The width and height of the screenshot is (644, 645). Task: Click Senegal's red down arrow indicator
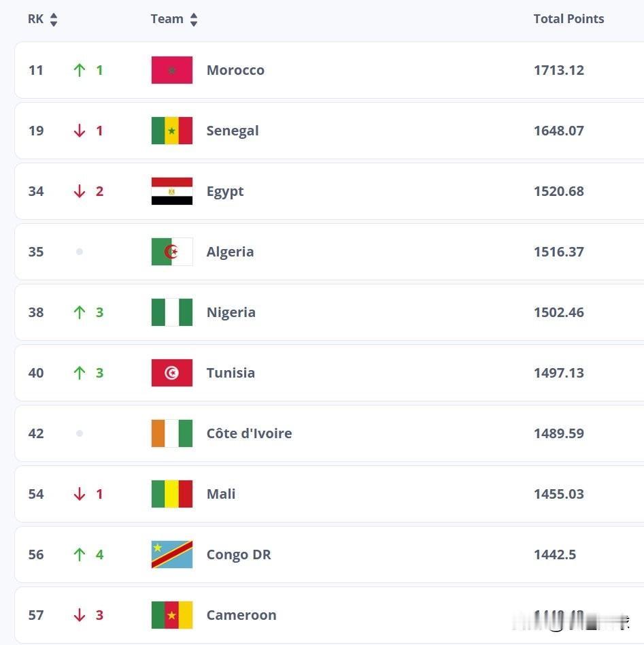[x=80, y=131]
